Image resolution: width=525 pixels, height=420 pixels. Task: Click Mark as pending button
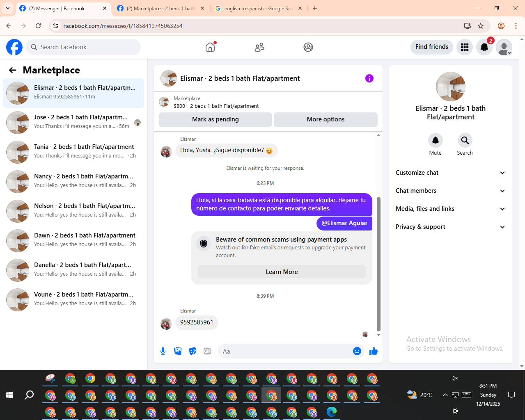216,119
